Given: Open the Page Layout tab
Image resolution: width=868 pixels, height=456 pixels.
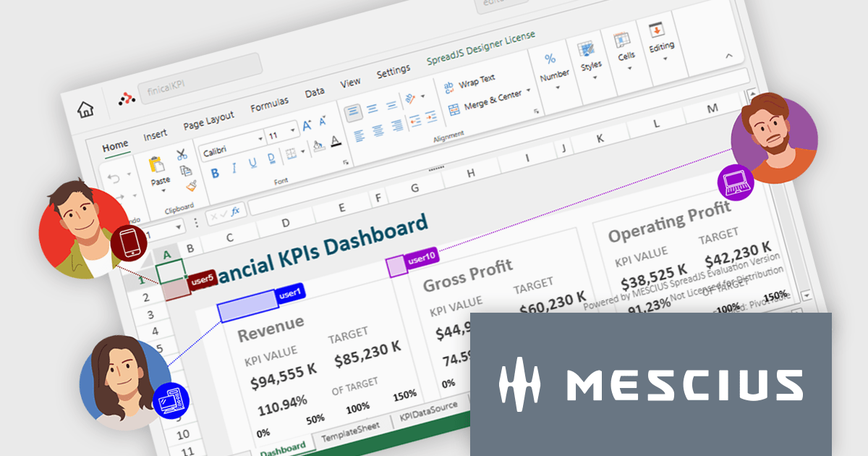Looking at the screenshot, I should 208,120.
